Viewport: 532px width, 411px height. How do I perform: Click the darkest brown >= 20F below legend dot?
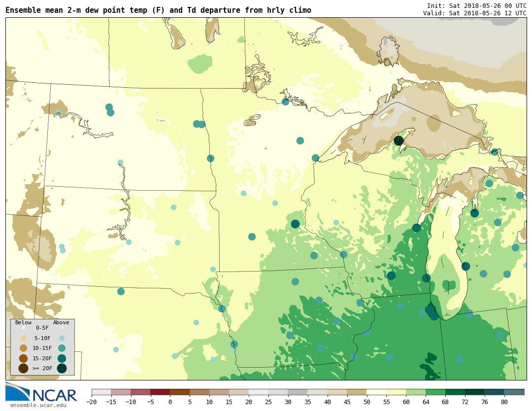[23, 368]
